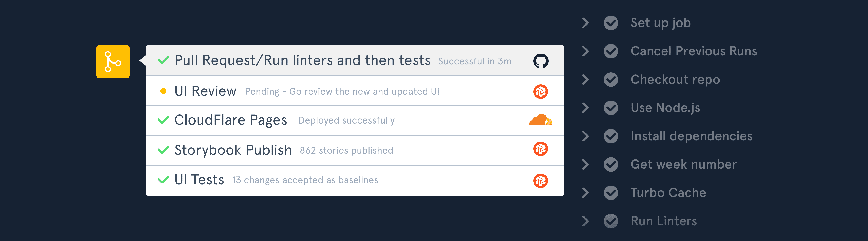Click the check circle beside Checkout repo
The height and width of the screenshot is (241, 868).
611,80
